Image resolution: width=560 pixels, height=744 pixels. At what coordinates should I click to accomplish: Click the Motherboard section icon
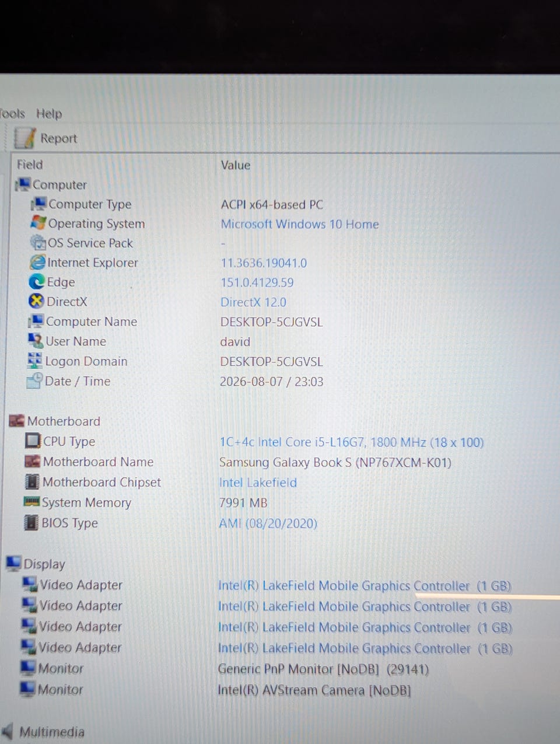[x=17, y=421]
